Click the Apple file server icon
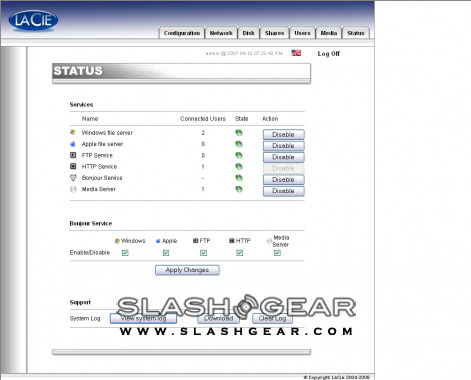This screenshot has width=471, height=380. tap(73, 144)
